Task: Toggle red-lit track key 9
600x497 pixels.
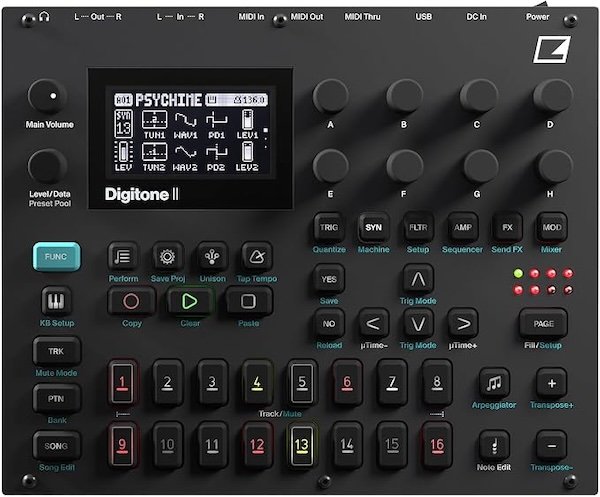Action: click(122, 445)
